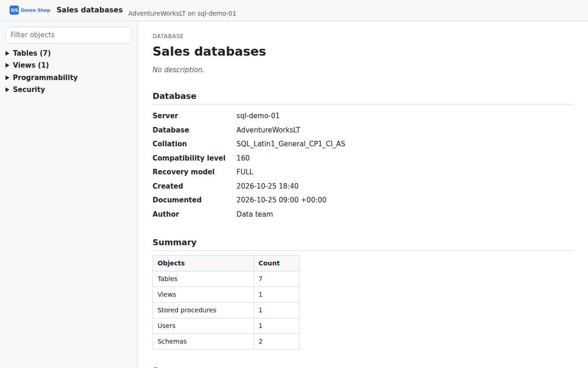Click the 'Compatibility level' field label
The width and height of the screenshot is (588, 368).
[189, 158]
